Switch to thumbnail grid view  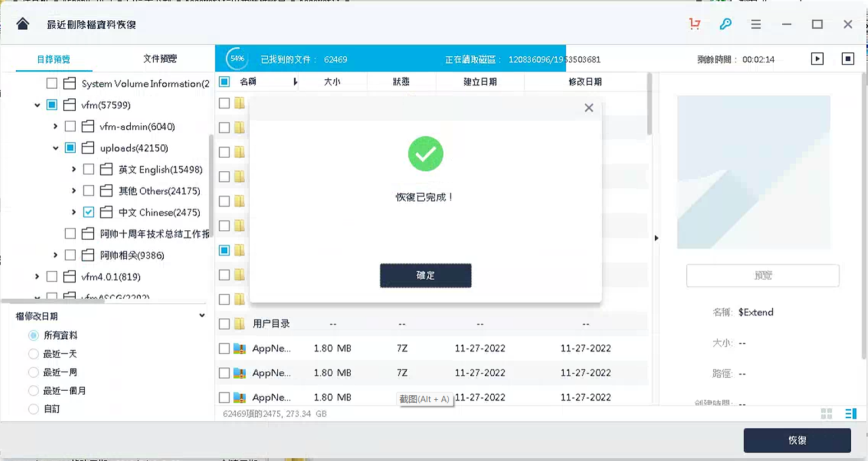coord(826,414)
